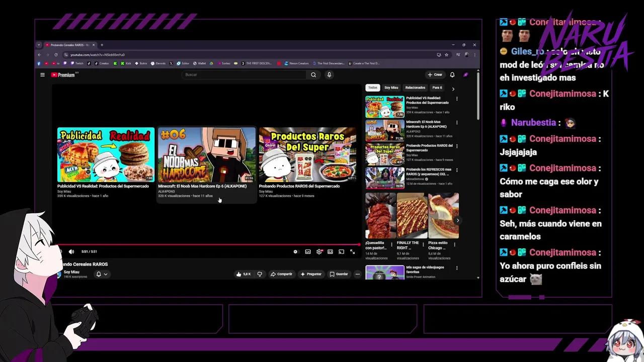Viewport: 644px width, 362px height.
Task: Open the Twitch bookmark
Action: click(x=77, y=63)
